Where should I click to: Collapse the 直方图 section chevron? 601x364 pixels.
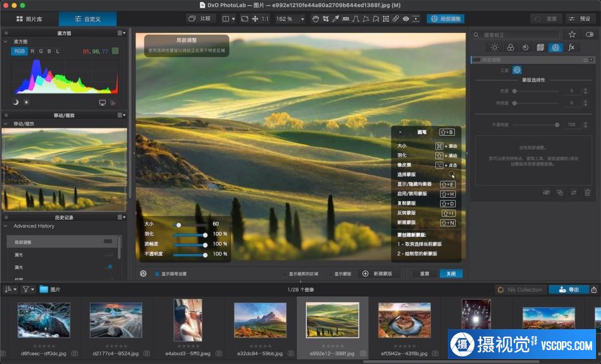point(6,41)
